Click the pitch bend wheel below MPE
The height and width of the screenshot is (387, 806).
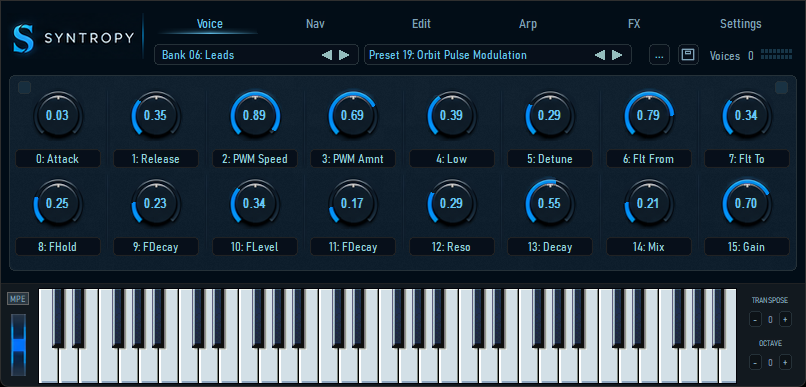coord(19,345)
